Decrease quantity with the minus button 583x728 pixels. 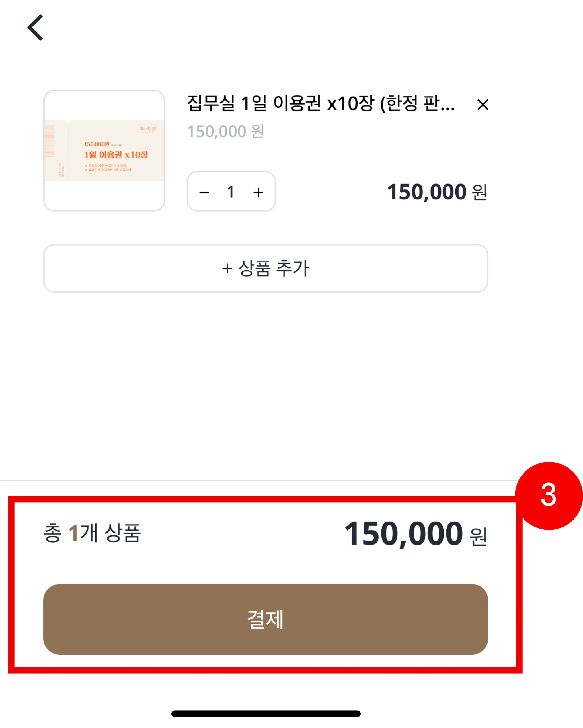pos(204,193)
